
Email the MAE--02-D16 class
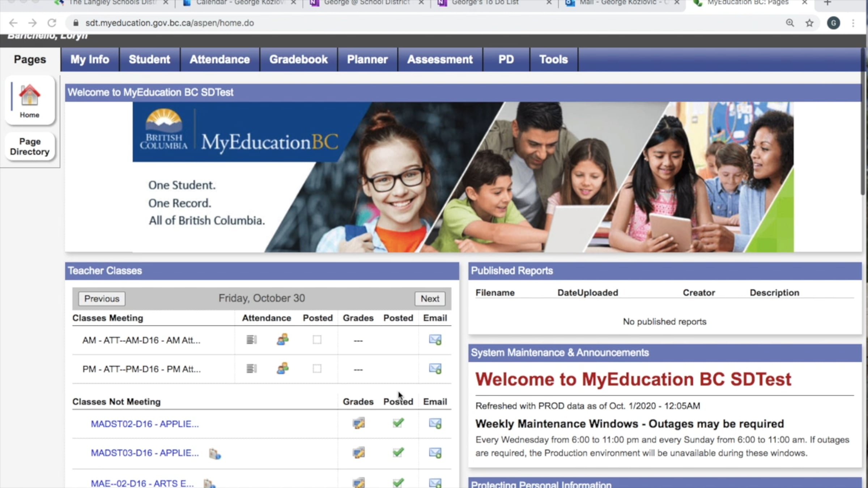(x=435, y=483)
